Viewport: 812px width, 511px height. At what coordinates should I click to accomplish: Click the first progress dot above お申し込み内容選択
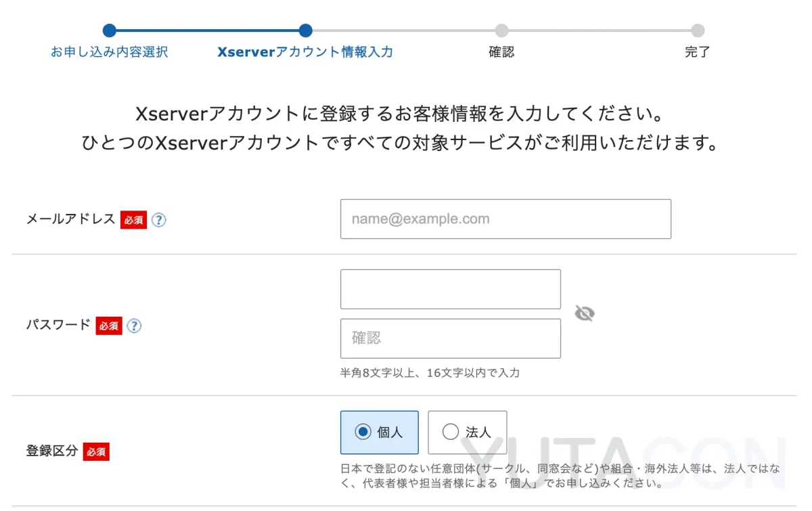click(110, 30)
